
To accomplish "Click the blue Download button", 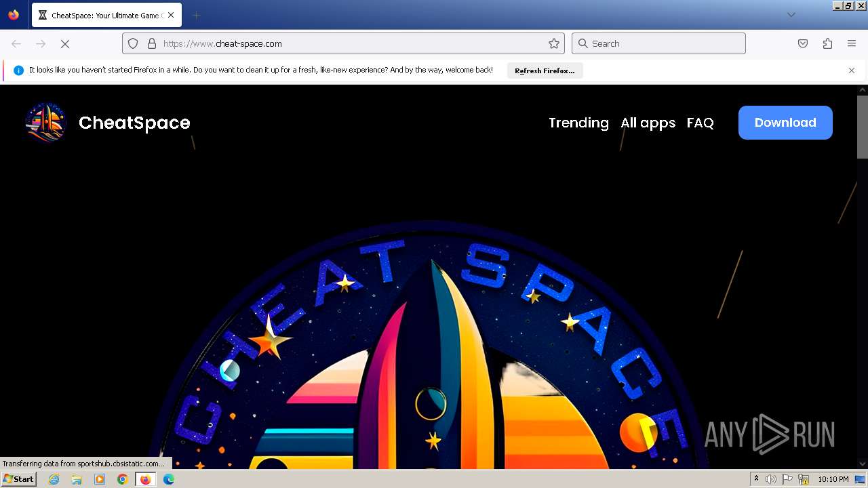I will click(x=785, y=123).
